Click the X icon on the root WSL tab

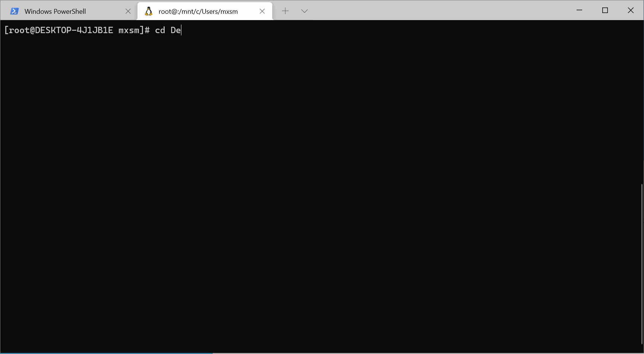[x=262, y=11]
